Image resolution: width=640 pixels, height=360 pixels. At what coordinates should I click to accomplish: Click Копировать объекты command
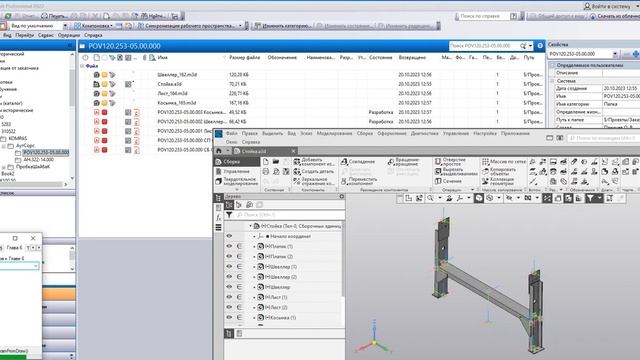(x=499, y=171)
